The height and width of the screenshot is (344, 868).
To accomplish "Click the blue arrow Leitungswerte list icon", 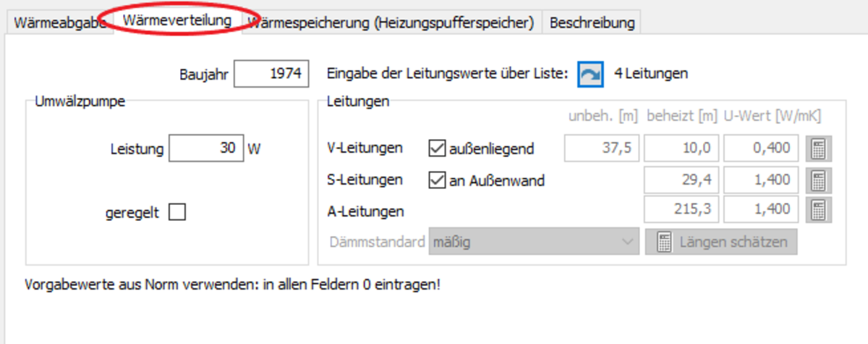I will click(x=590, y=74).
